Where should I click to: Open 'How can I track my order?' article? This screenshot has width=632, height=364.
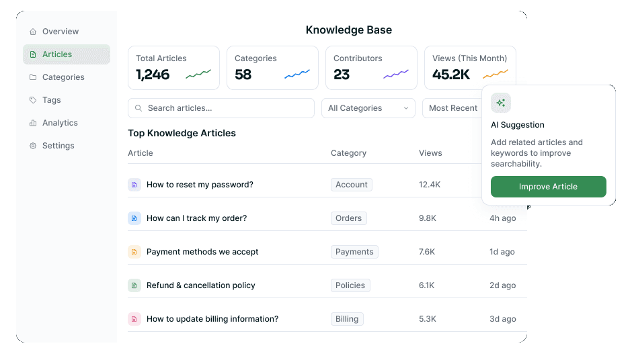pyautogui.click(x=197, y=218)
